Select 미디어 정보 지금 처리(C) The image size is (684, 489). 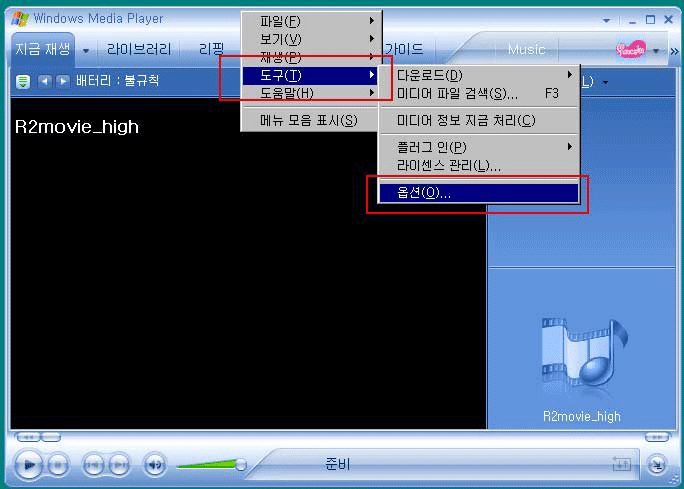[x=480, y=120]
